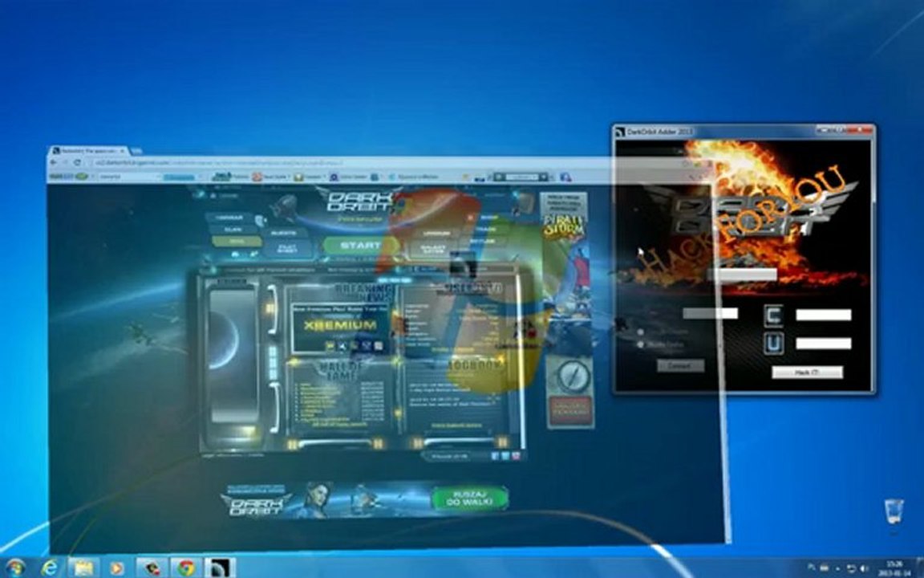Click the compass icon in right sidebar
The width and height of the screenshot is (924, 578).
tap(573, 375)
